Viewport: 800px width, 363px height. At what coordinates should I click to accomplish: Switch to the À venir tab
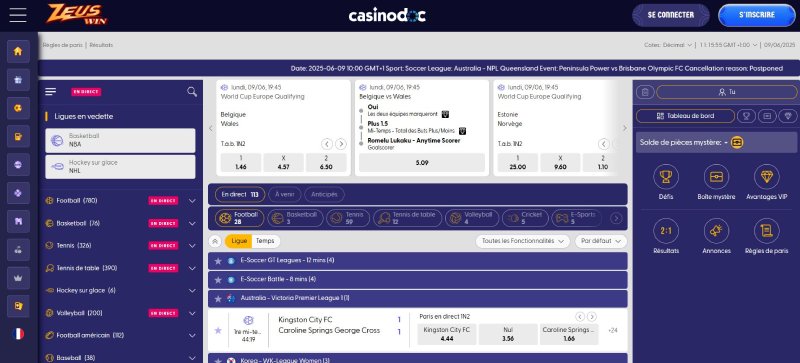point(285,195)
